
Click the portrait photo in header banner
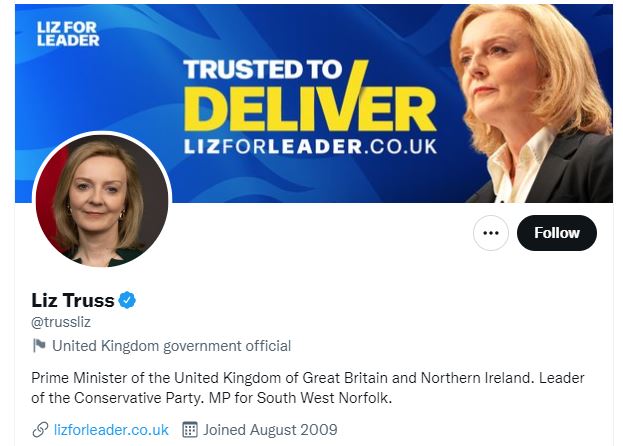(528, 100)
